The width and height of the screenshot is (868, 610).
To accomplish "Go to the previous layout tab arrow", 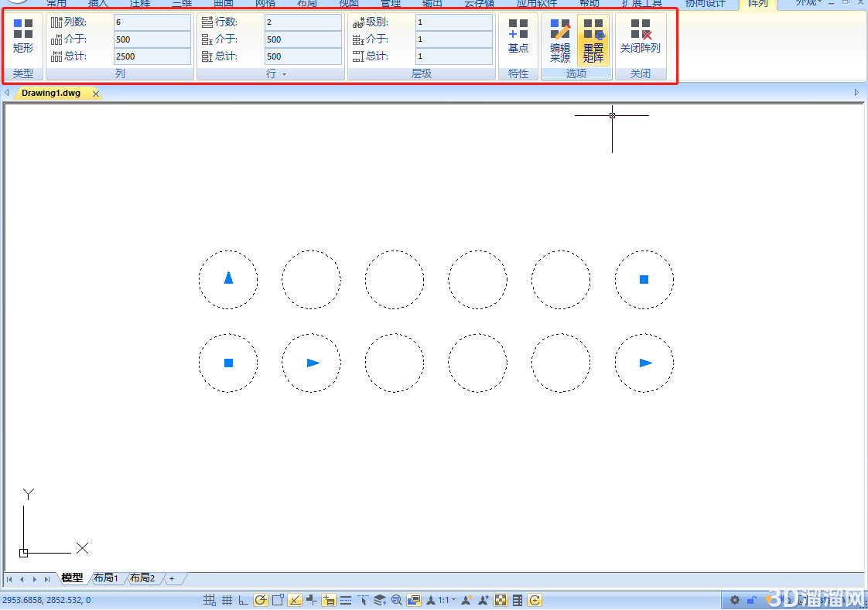I will [x=22, y=579].
